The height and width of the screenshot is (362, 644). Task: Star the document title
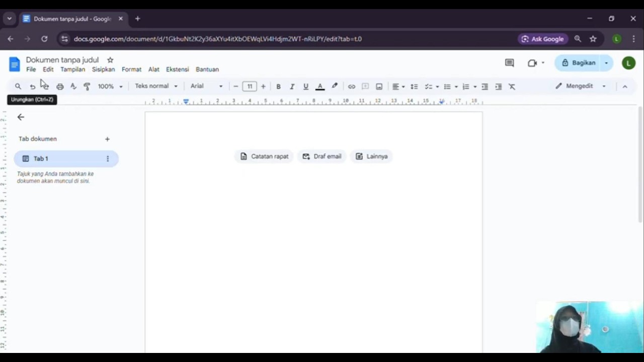pyautogui.click(x=110, y=60)
